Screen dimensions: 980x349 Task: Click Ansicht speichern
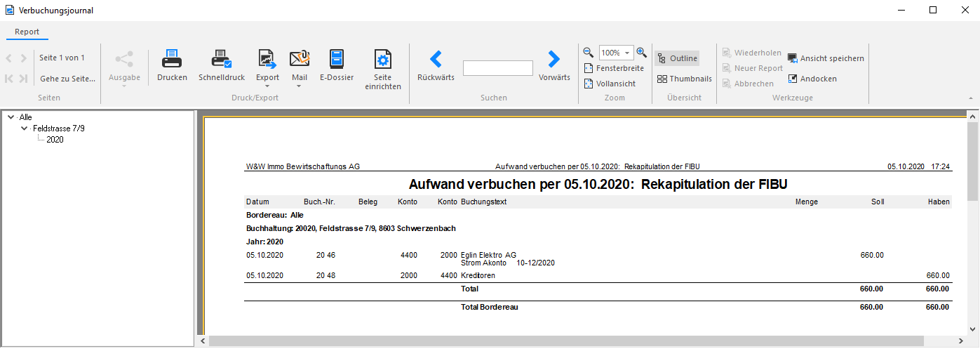826,58
